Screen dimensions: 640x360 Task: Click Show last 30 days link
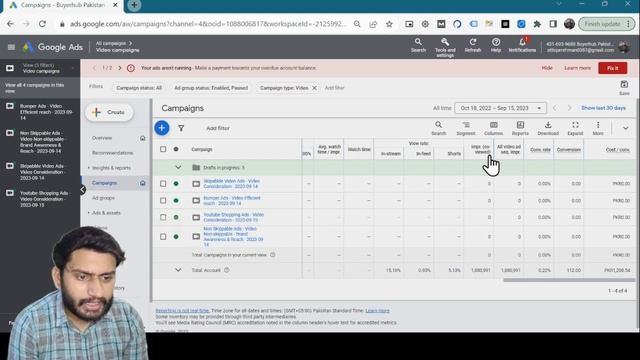(x=603, y=108)
